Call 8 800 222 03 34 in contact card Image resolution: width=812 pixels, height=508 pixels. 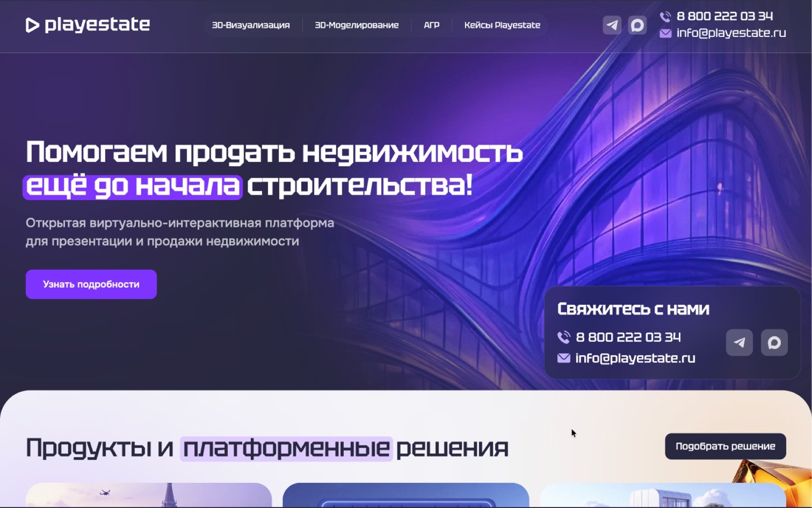[628, 337]
